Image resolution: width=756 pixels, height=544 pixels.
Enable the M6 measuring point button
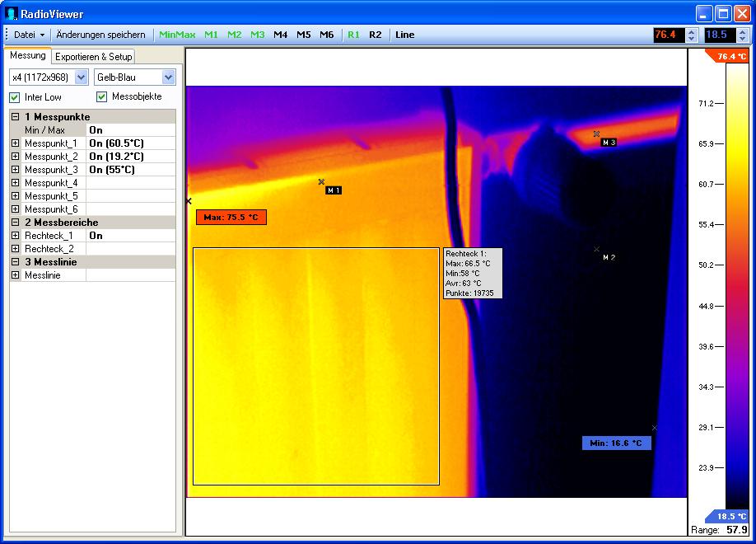(x=327, y=35)
